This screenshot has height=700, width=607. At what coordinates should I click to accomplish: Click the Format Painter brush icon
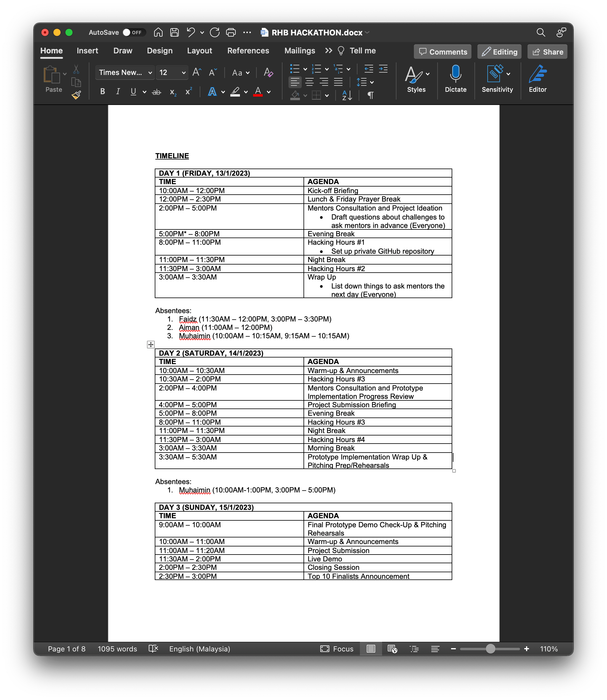[x=76, y=95]
